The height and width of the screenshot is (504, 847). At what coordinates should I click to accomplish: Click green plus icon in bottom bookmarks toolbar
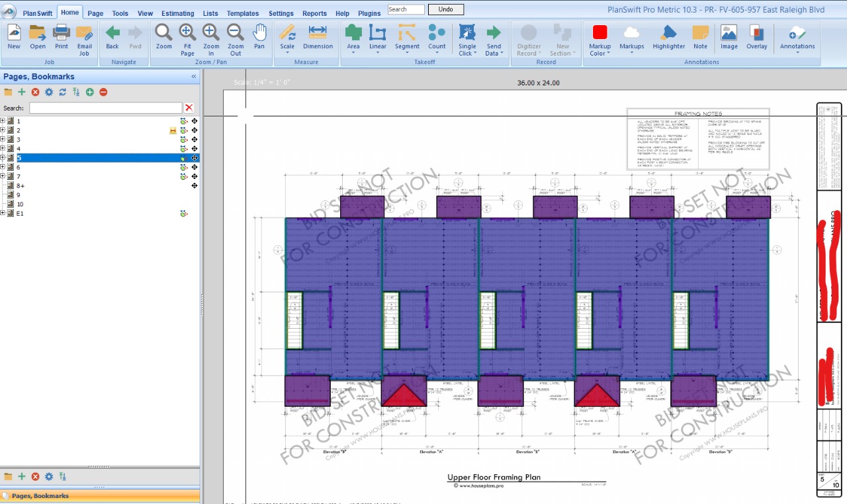point(22,476)
